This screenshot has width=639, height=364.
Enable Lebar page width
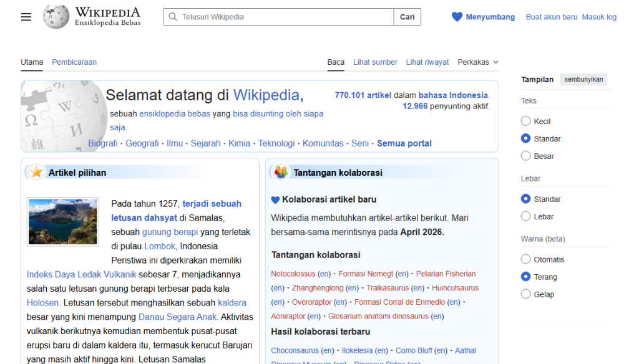pyautogui.click(x=526, y=216)
